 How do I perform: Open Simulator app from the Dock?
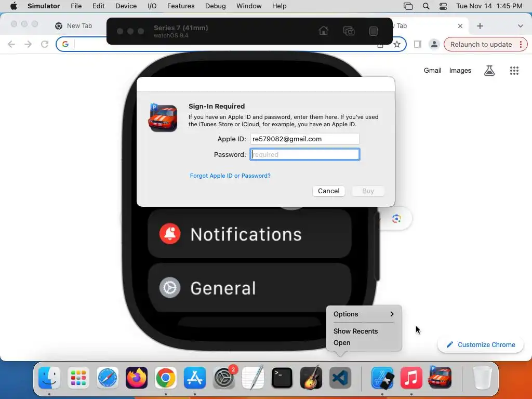point(382,378)
